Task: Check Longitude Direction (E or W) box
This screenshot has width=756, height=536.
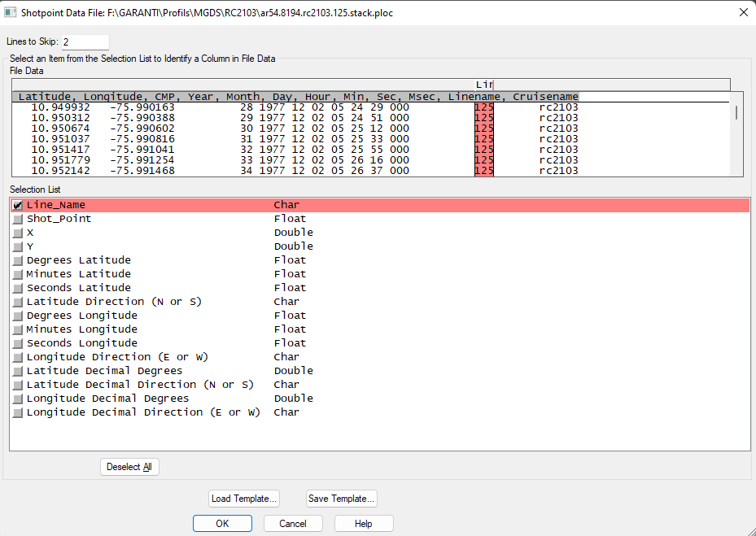Action: [x=18, y=358]
